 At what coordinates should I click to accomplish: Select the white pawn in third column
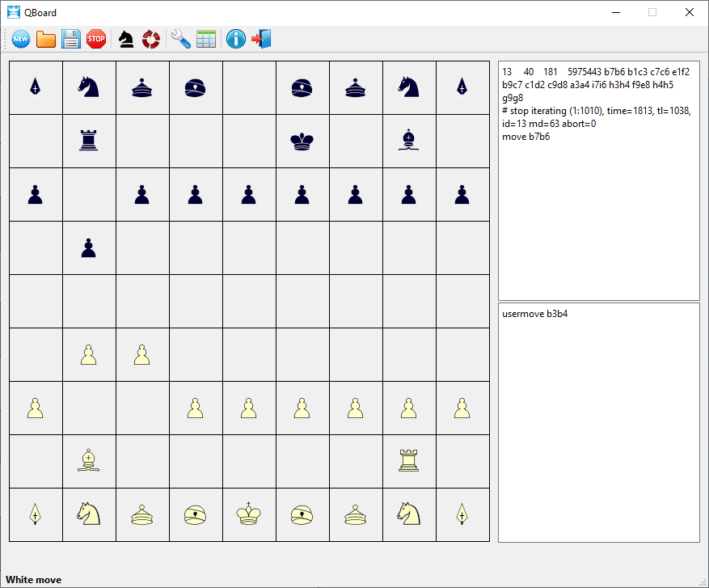point(142,354)
